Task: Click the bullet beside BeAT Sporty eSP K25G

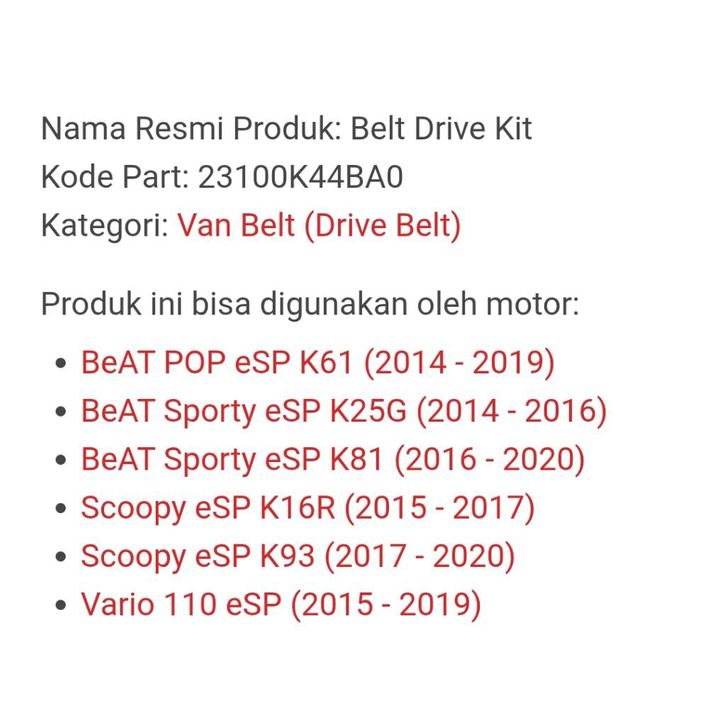Action: [x=63, y=412]
